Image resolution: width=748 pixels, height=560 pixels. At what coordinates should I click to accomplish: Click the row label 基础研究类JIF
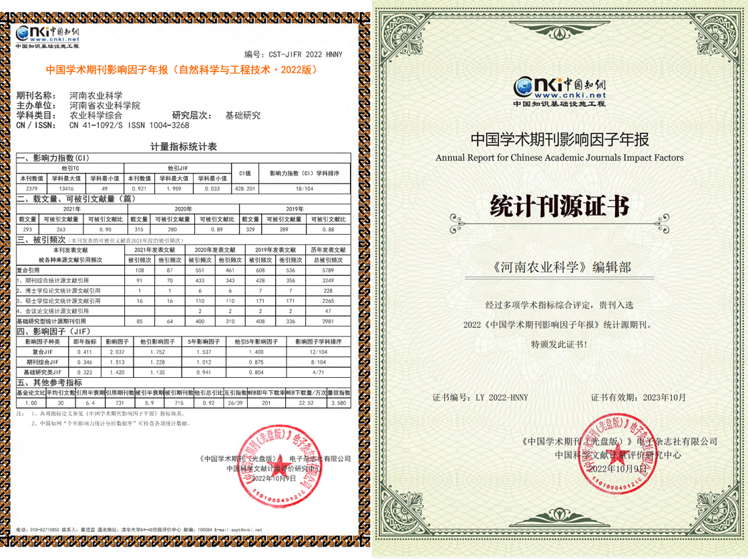[x=43, y=372]
